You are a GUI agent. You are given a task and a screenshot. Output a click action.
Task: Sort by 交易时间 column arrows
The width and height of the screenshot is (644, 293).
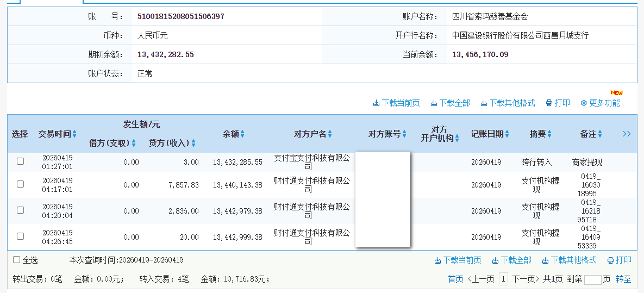(x=74, y=134)
